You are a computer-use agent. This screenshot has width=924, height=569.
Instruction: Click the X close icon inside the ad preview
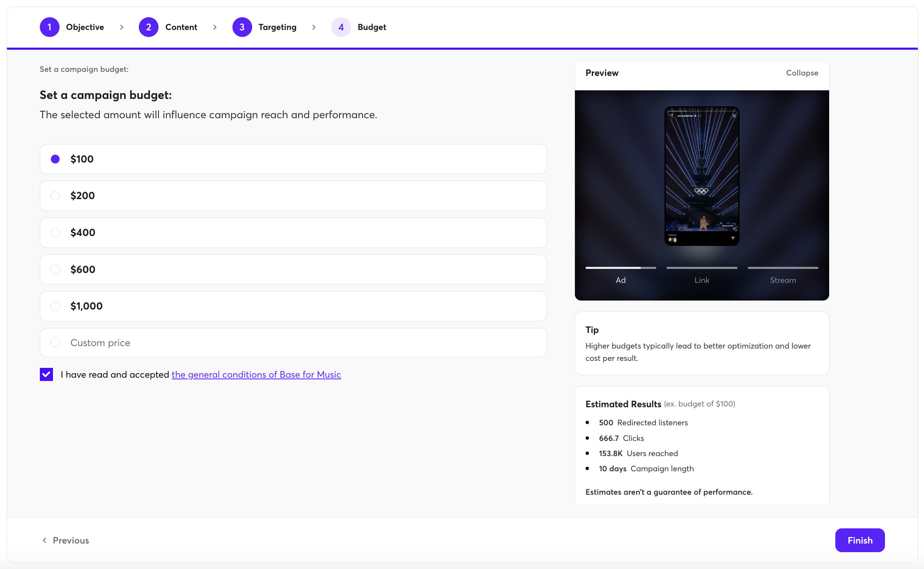[734, 116]
